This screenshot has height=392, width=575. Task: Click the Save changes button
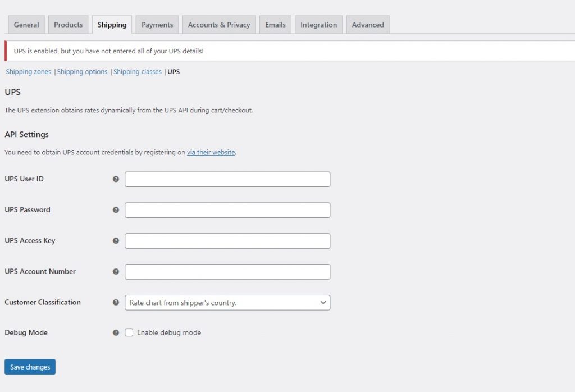[x=30, y=367]
